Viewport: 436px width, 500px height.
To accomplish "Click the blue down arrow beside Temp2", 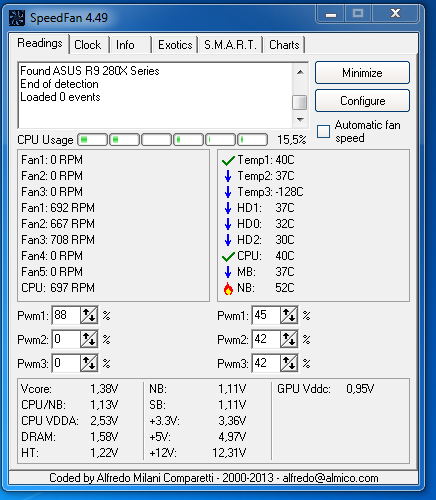I will click(228, 176).
